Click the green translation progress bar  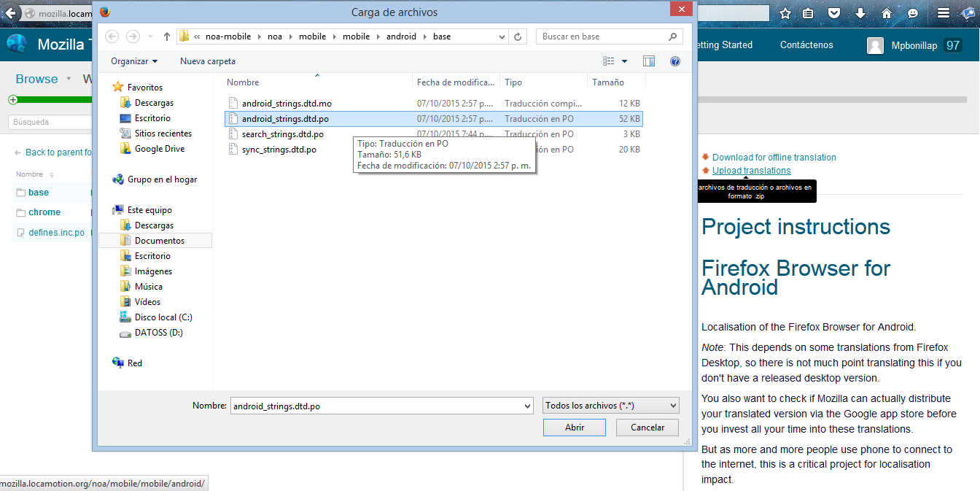[x=55, y=100]
